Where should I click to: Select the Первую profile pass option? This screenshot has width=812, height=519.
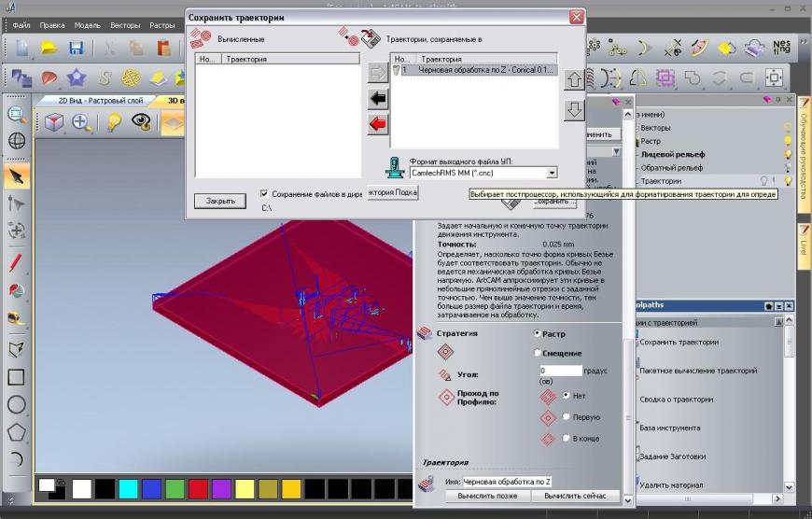566,416
